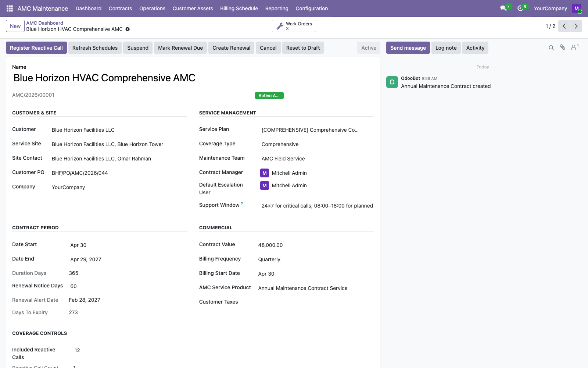Click Billing Start Date field
This screenshot has height=368, width=588.
[316, 274]
